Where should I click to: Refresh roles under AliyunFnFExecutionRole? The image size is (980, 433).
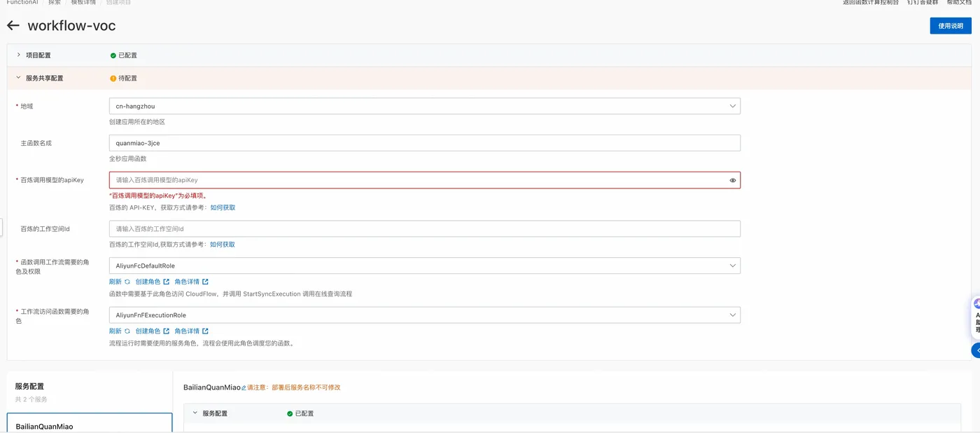point(120,331)
